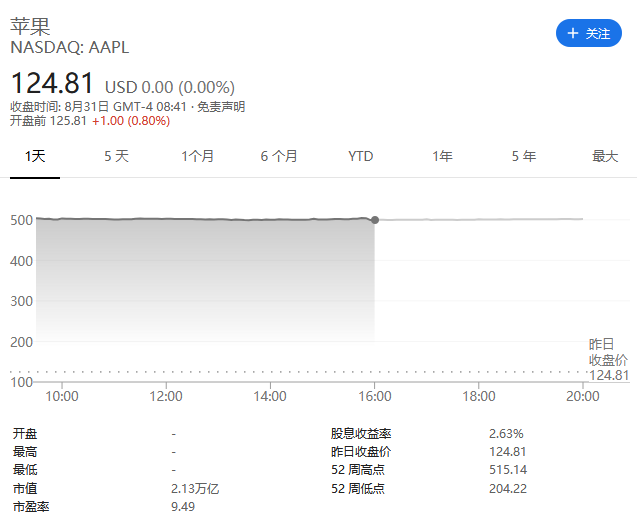637x518 pixels.
Task: Select the YTD tab
Action: pos(361,156)
